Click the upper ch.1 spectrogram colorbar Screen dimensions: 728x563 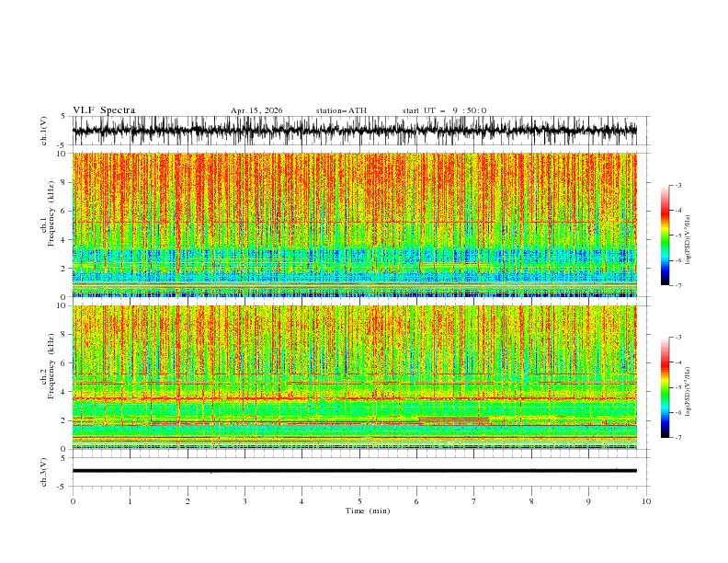click(665, 236)
